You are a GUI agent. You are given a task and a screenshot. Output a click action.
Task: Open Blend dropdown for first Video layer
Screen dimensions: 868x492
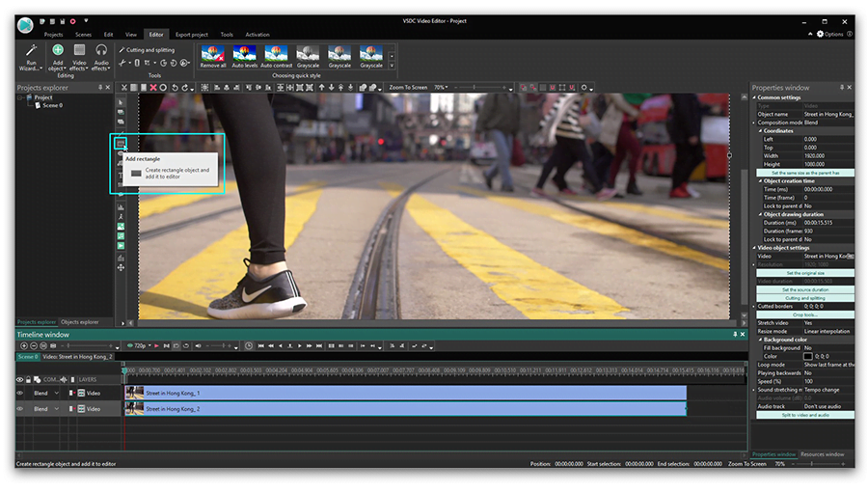[x=56, y=393]
